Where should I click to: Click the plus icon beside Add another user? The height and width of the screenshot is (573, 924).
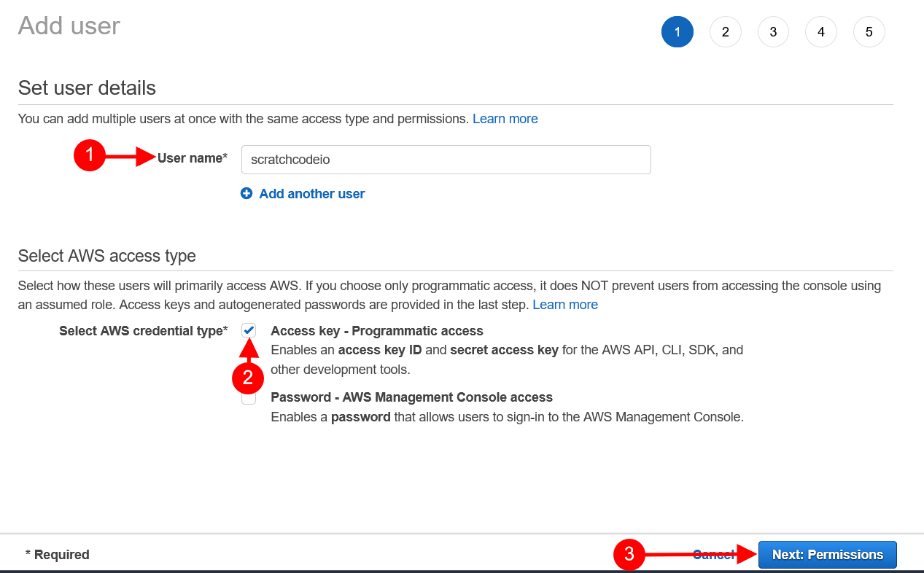(x=246, y=193)
